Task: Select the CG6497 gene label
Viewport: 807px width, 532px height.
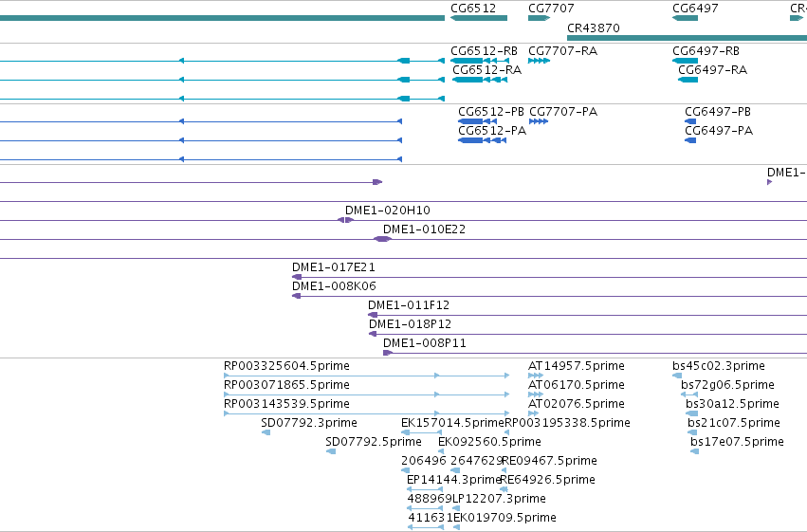Action: (x=695, y=9)
